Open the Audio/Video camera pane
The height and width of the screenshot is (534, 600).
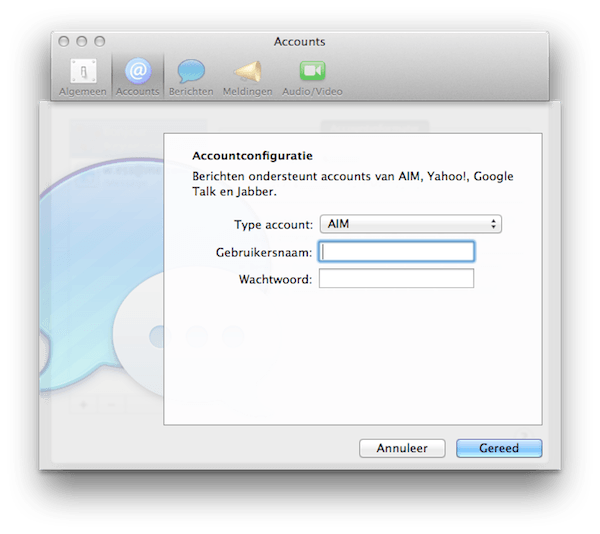click(x=312, y=77)
